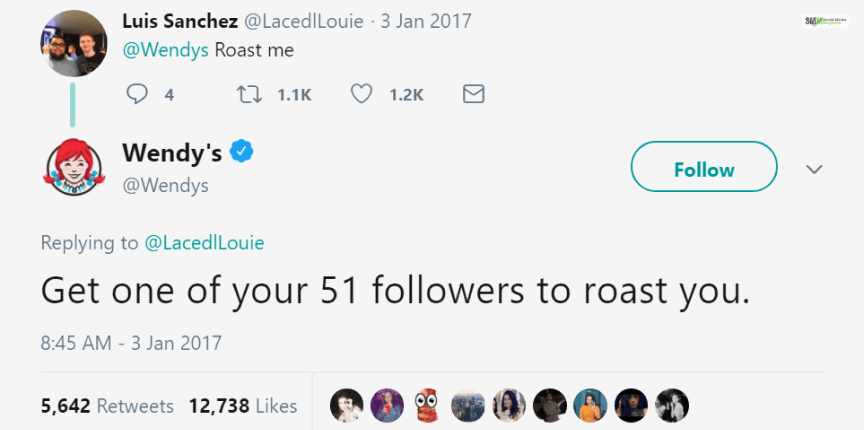This screenshot has width=864, height=430.
Task: View the 5,642 Retweets list
Action: pyautogui.click(x=107, y=406)
